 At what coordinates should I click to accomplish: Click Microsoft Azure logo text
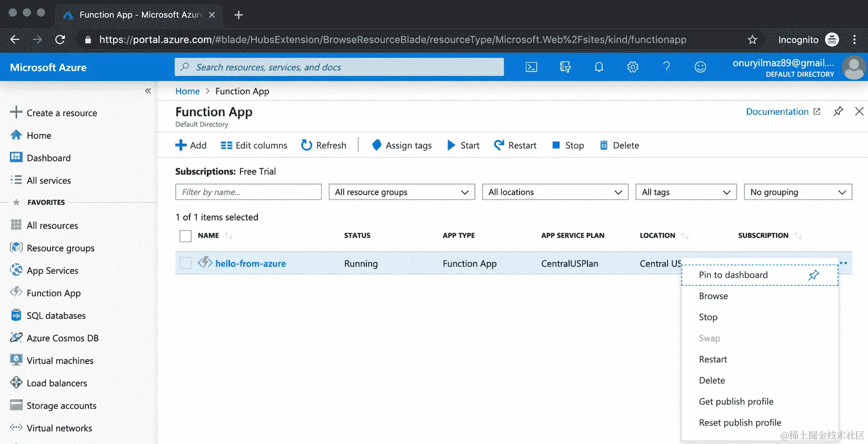[x=48, y=67]
